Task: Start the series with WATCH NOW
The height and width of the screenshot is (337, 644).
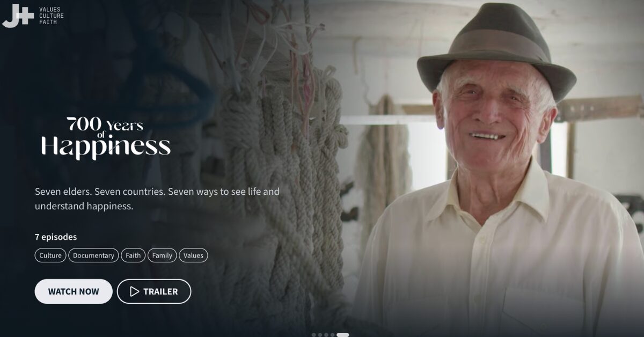Action: coord(74,291)
